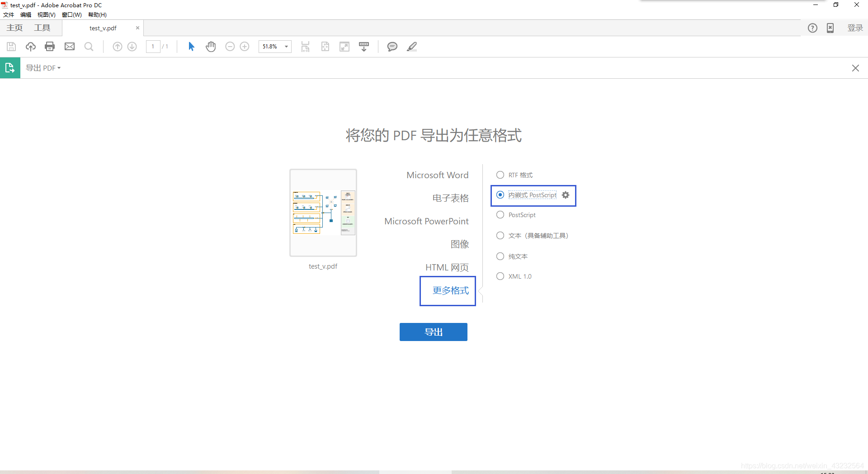Open the Help question mark icon
The height and width of the screenshot is (474, 868).
tap(812, 28)
